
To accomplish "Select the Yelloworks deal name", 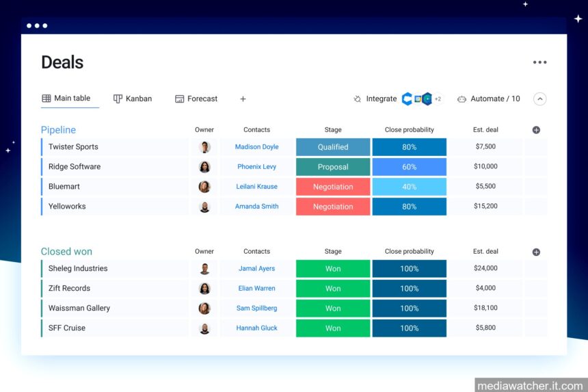I will 67,207.
